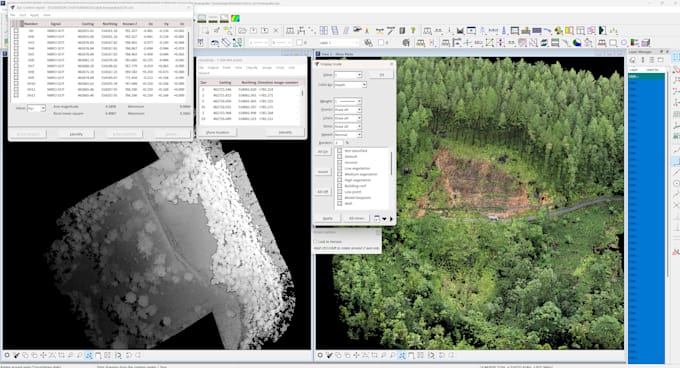Image resolution: width=680 pixels, height=368 pixels.
Task: Click the small window icon left of Display mode arrows
Action: tap(376, 218)
